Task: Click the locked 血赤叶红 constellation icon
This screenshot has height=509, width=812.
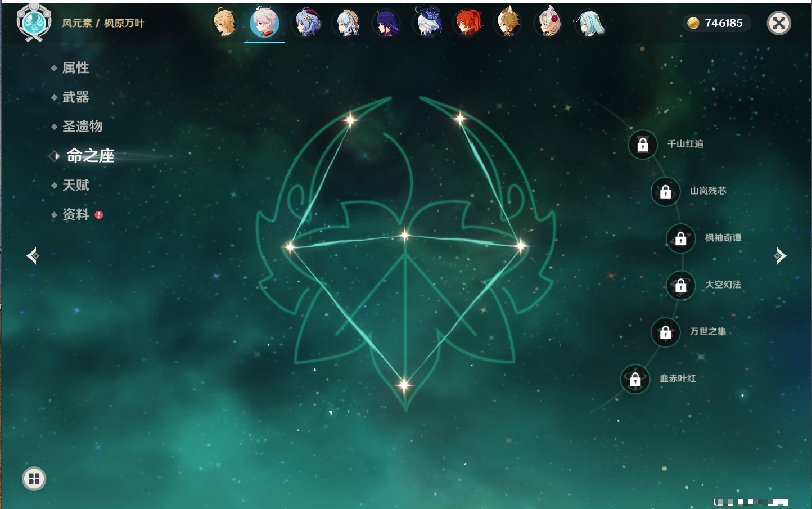Action: pyautogui.click(x=635, y=380)
